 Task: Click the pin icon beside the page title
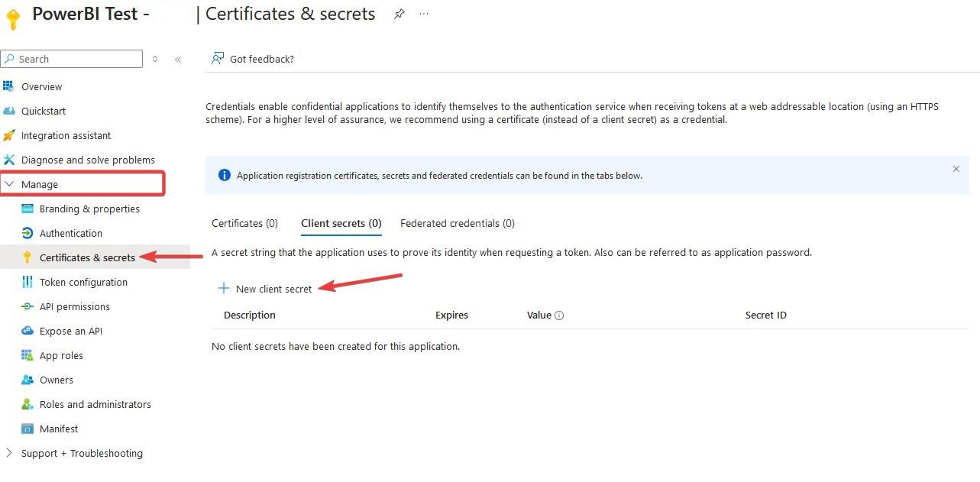click(399, 15)
